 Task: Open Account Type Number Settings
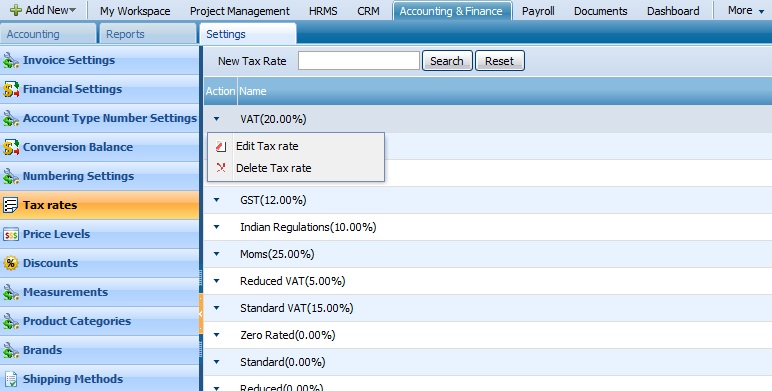coord(99,119)
